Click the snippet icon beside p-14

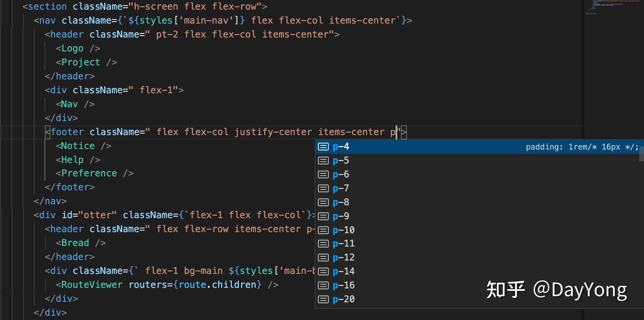point(323,271)
